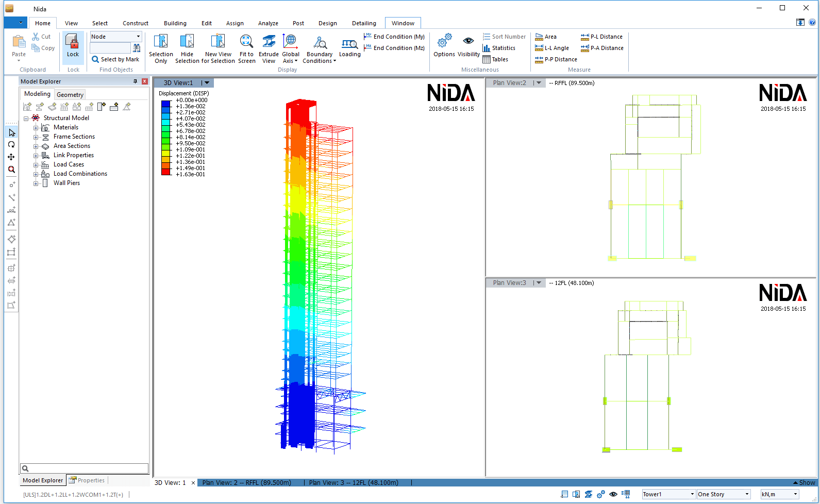Toggle the eye icon in the status bar
820x504 pixels.
tap(613, 494)
